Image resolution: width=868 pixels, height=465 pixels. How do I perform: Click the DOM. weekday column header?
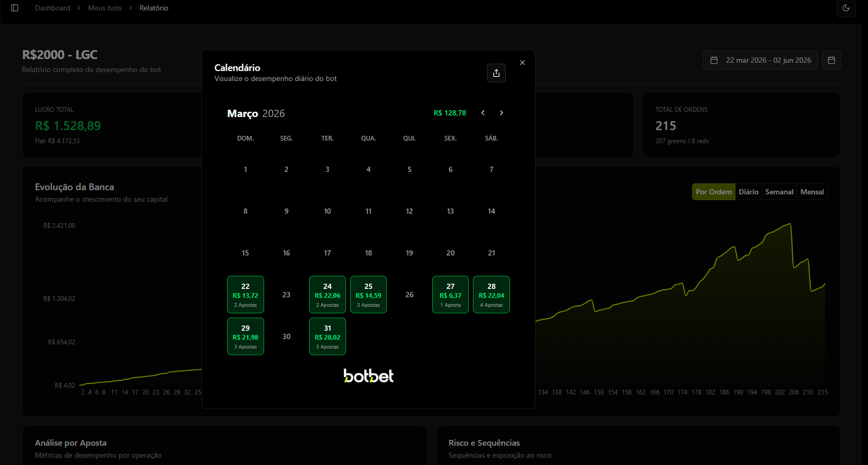point(245,138)
